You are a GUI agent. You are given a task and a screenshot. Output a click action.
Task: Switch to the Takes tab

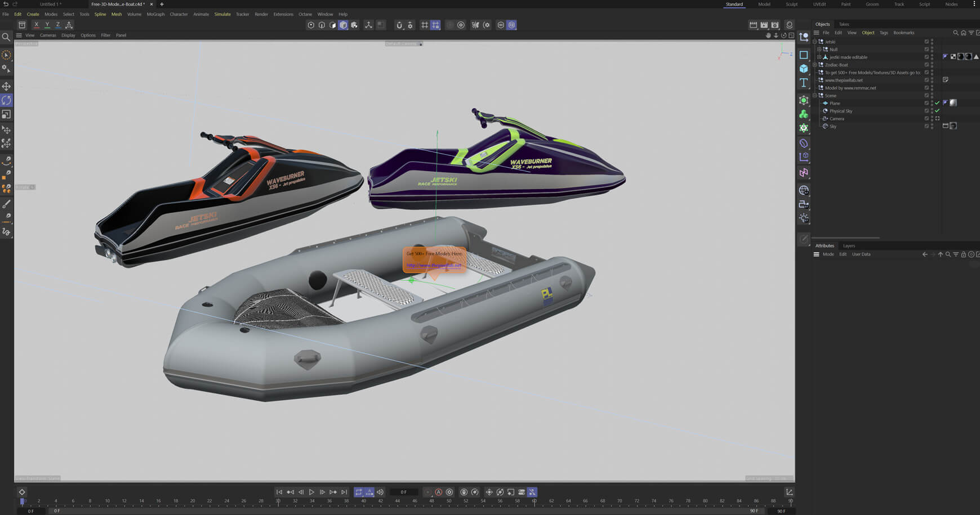[844, 24]
